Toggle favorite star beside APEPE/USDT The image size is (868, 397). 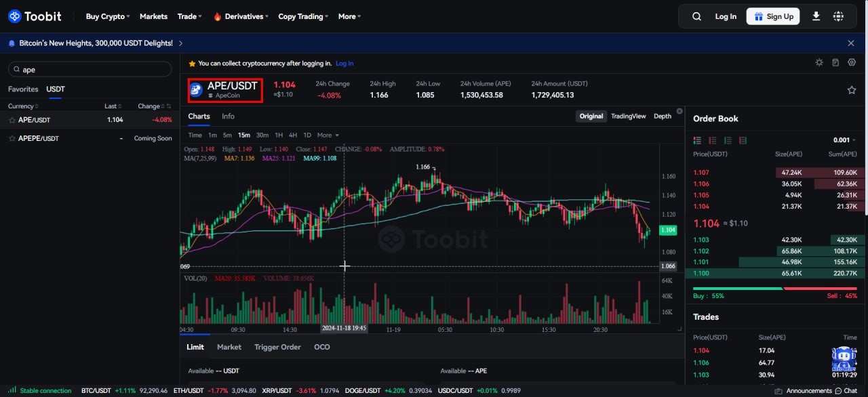(x=12, y=138)
